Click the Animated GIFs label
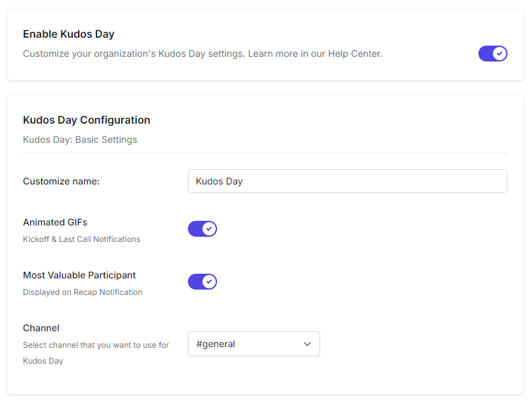532x402 pixels. pyautogui.click(x=55, y=222)
